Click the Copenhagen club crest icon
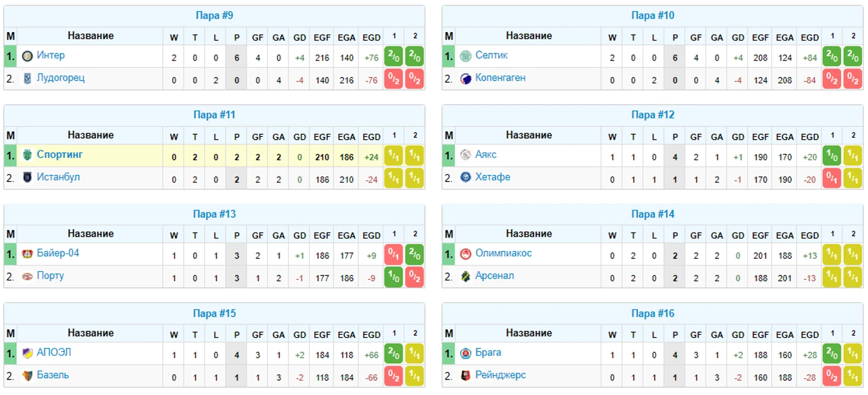The width and height of the screenshot is (868, 395). 466,79
